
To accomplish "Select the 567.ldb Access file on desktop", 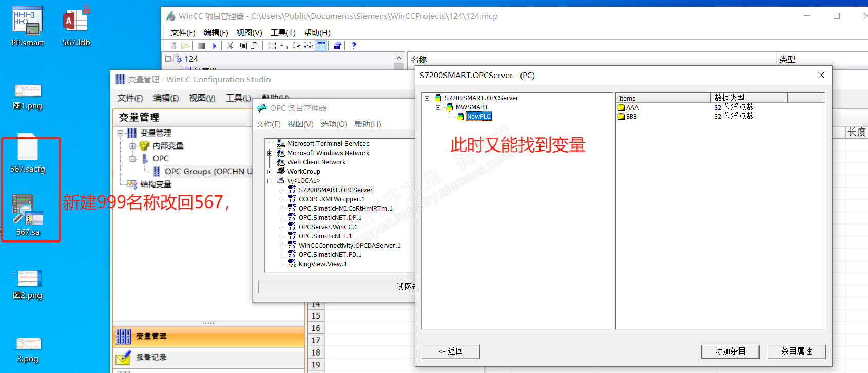I will click(x=76, y=27).
